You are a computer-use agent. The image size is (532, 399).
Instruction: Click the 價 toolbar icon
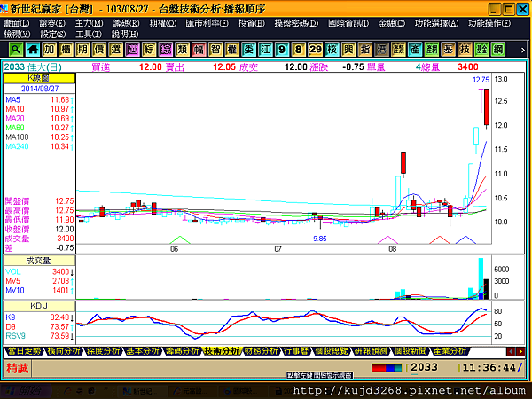(x=99, y=50)
